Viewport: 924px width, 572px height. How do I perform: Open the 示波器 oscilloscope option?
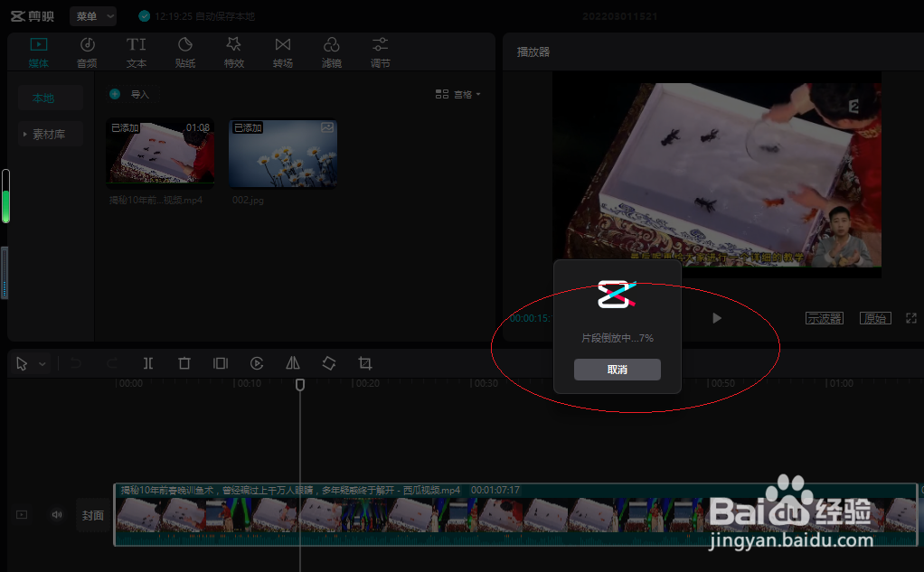(825, 318)
